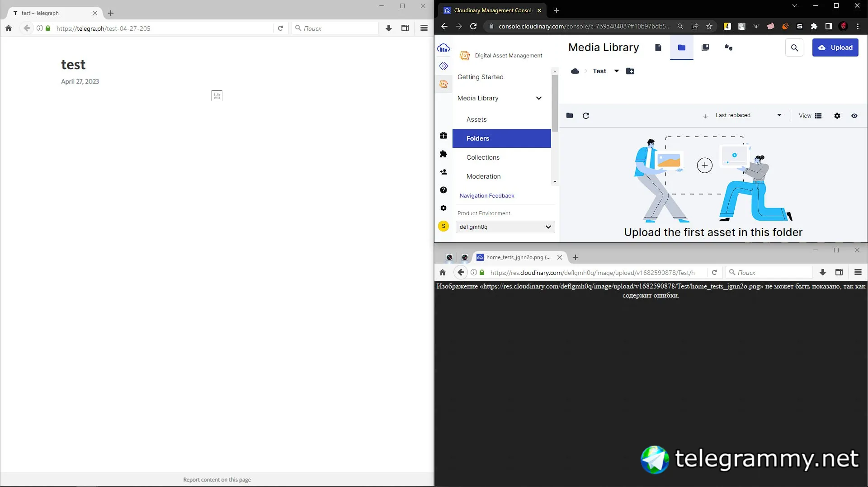
Task: Click the share page icon in Chrome's address bar
Action: (695, 26)
